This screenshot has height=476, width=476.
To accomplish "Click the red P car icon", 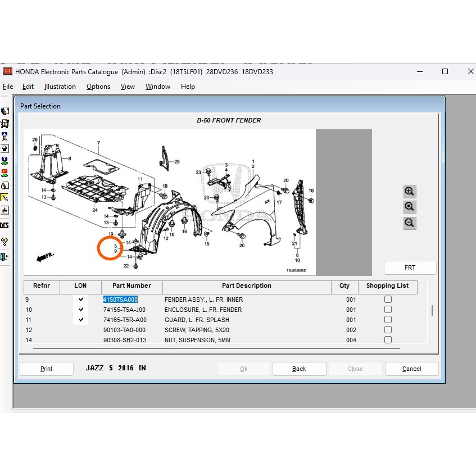I will tap(4, 173).
